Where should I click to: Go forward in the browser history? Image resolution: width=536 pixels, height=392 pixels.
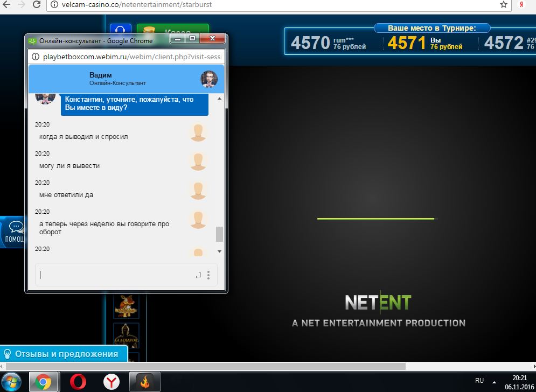pyautogui.click(x=21, y=4)
